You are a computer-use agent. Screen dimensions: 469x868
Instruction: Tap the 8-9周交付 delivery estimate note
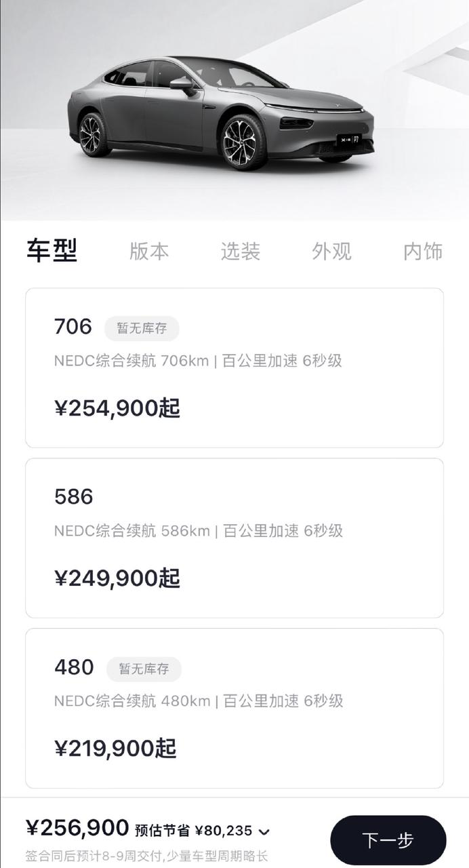[x=146, y=856]
